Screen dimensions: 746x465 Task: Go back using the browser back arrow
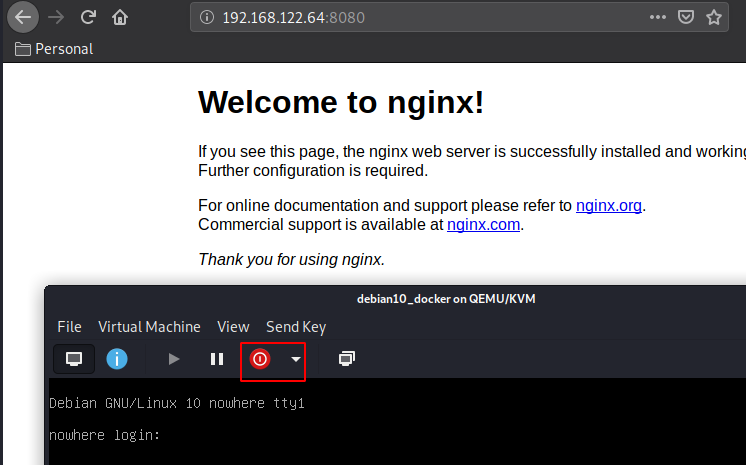(22, 18)
